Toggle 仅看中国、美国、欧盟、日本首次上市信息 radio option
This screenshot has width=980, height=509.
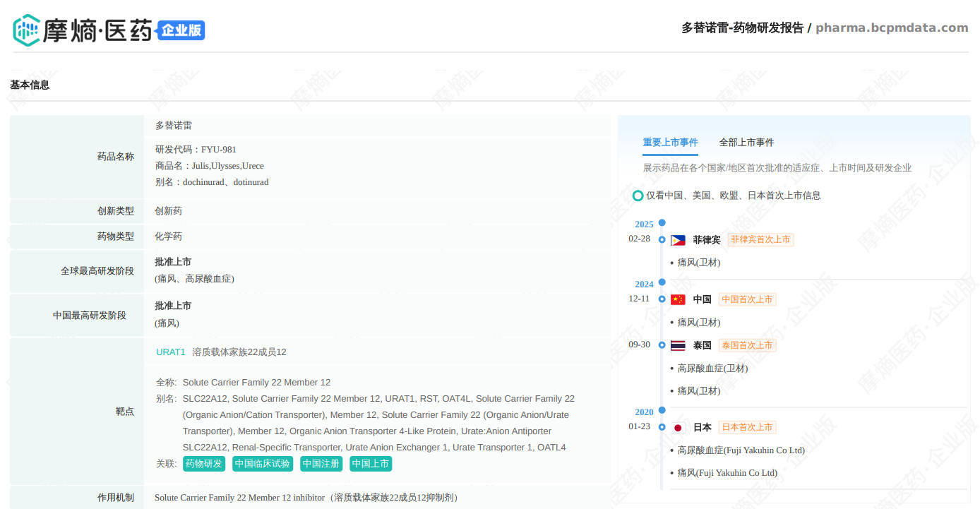click(638, 196)
